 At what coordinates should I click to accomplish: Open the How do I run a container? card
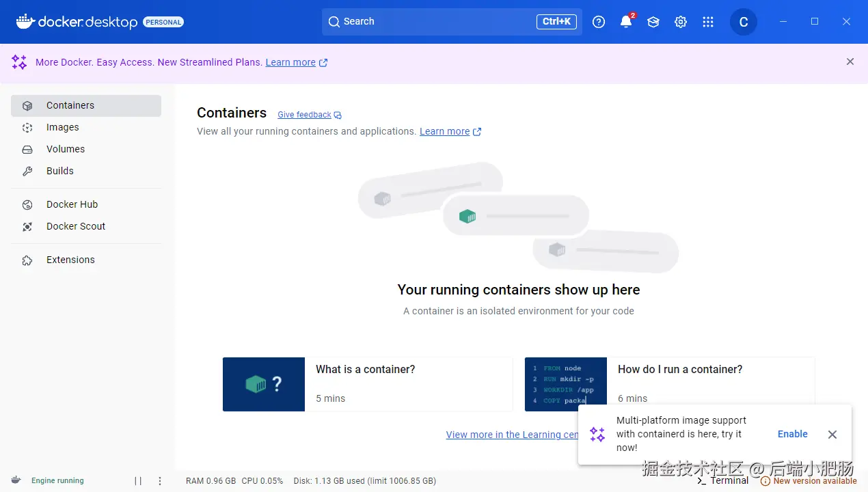click(x=670, y=384)
